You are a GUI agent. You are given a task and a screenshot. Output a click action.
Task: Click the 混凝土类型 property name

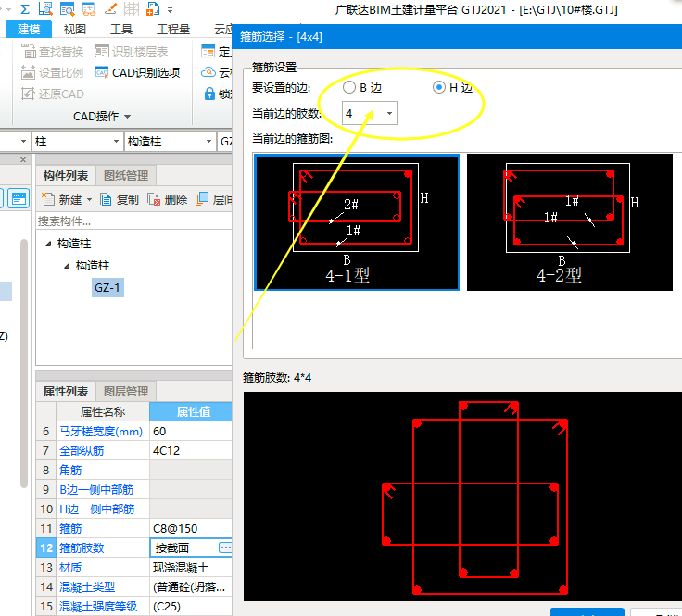pos(87,587)
